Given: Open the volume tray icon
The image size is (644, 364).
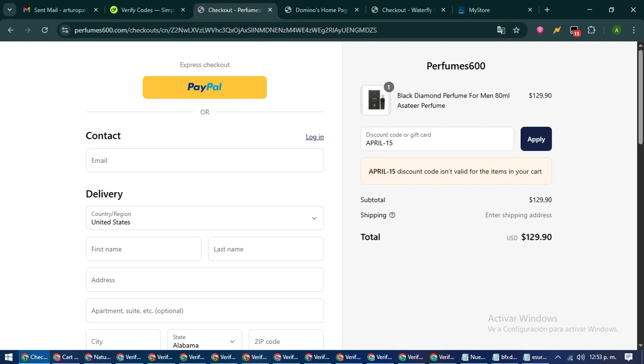Looking at the screenshot, I should 581,357.
